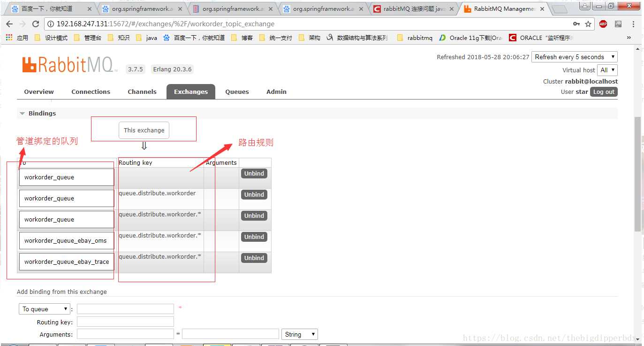The width and height of the screenshot is (644, 346).
Task: Open the 百度一下 bookmark with paw icon
Action: [x=194, y=38]
